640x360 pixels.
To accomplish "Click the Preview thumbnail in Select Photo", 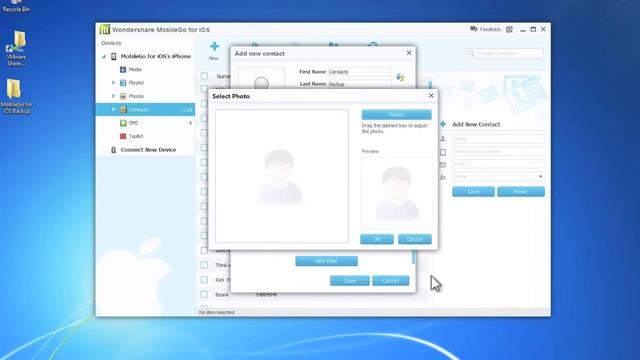I will (x=396, y=193).
